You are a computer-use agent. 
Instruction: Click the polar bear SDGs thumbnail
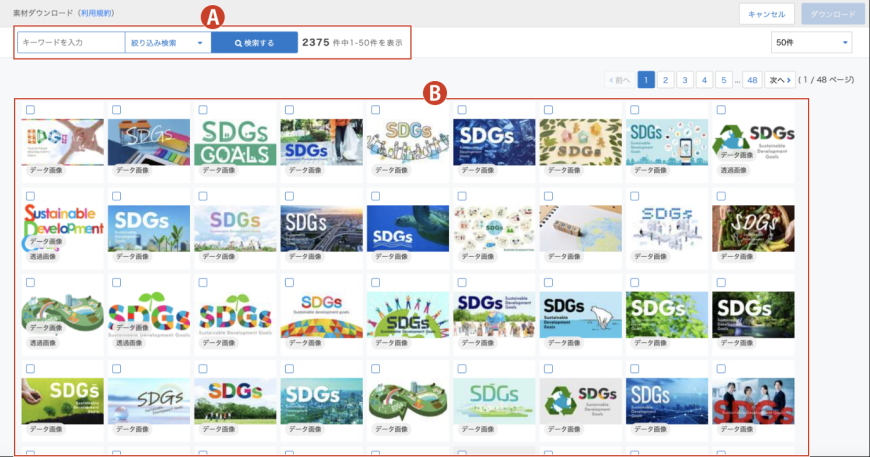coord(580,314)
